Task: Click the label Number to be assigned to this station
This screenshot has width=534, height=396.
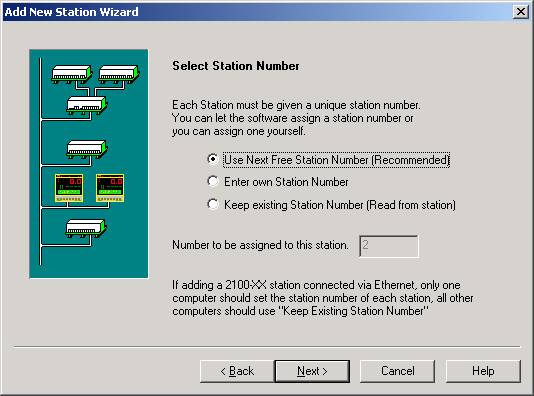Action: [260, 245]
